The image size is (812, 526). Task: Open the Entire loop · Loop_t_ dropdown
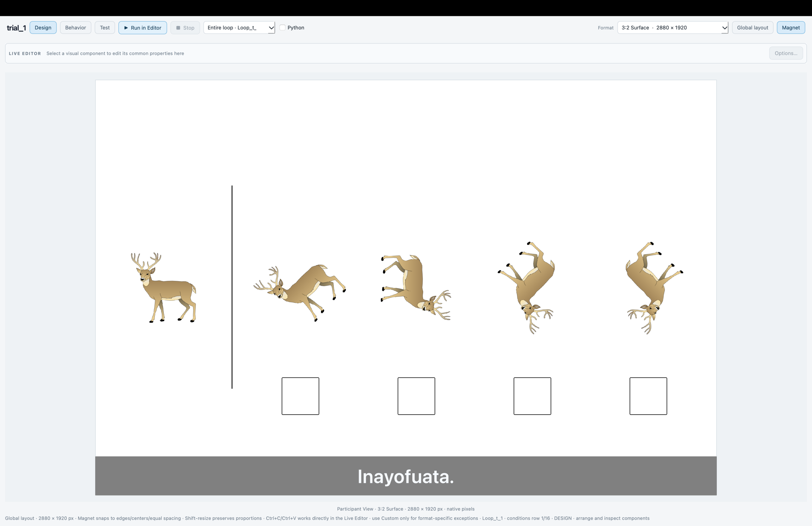pos(239,28)
